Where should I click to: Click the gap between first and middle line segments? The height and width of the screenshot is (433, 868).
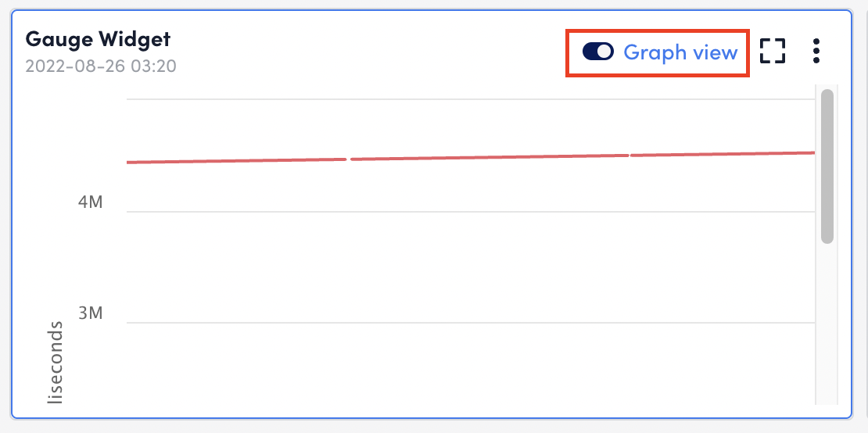[x=349, y=159]
